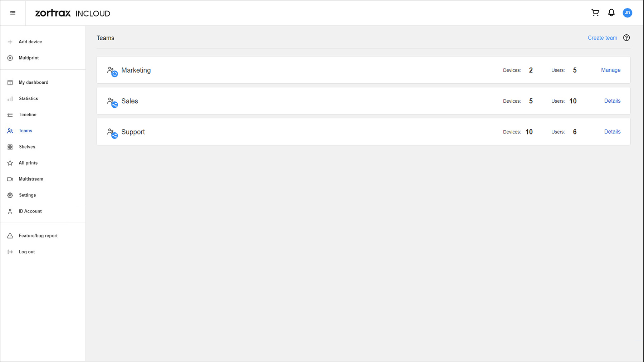Open Shelves in the sidebar
Image resolution: width=644 pixels, height=362 pixels.
[x=27, y=147]
